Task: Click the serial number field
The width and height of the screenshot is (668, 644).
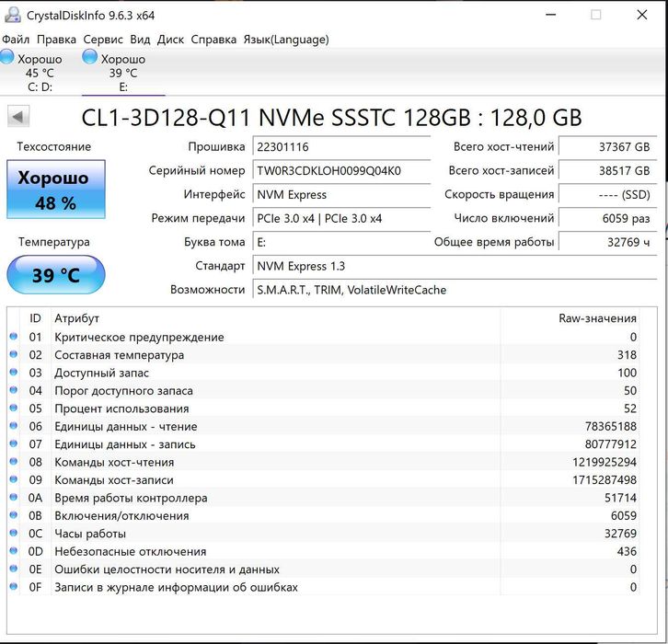Action: click(x=341, y=171)
